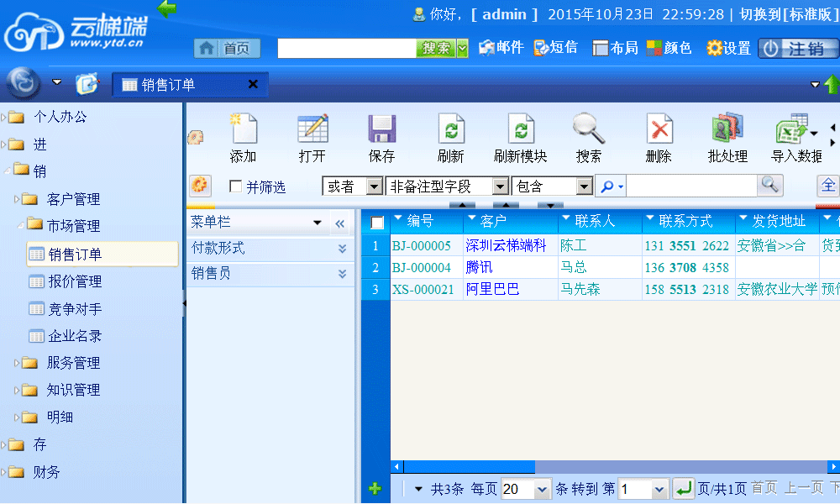This screenshot has width=840, height=504.
Task: Toggle the 并筛选 checkbox
Action: tap(235, 186)
